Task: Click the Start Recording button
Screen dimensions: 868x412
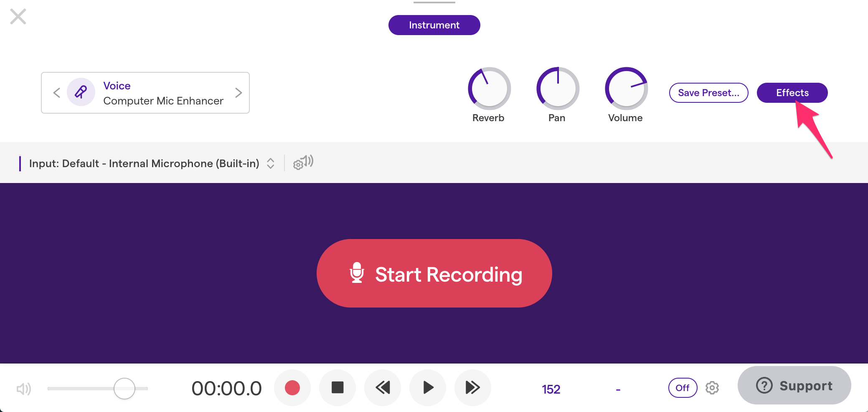Action: [x=434, y=273]
